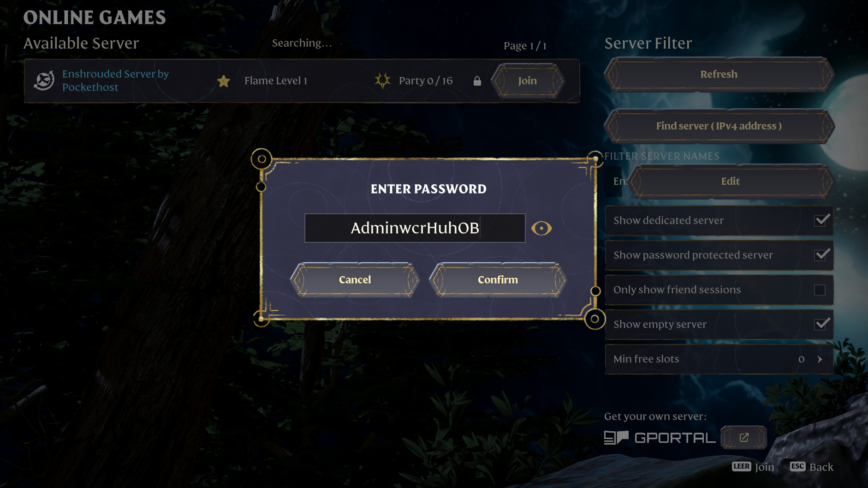Enable Only show friend sessions
The height and width of the screenshot is (488, 868).
(x=820, y=290)
